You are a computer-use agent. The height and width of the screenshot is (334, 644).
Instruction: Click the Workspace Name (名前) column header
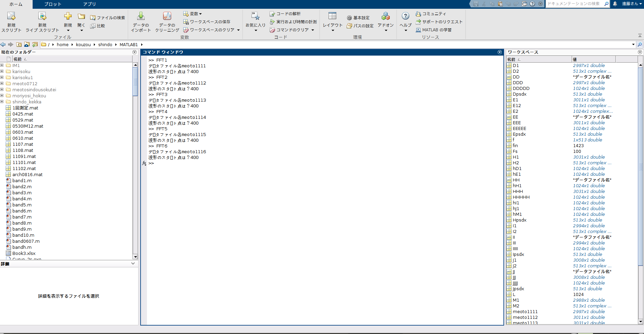pos(539,59)
